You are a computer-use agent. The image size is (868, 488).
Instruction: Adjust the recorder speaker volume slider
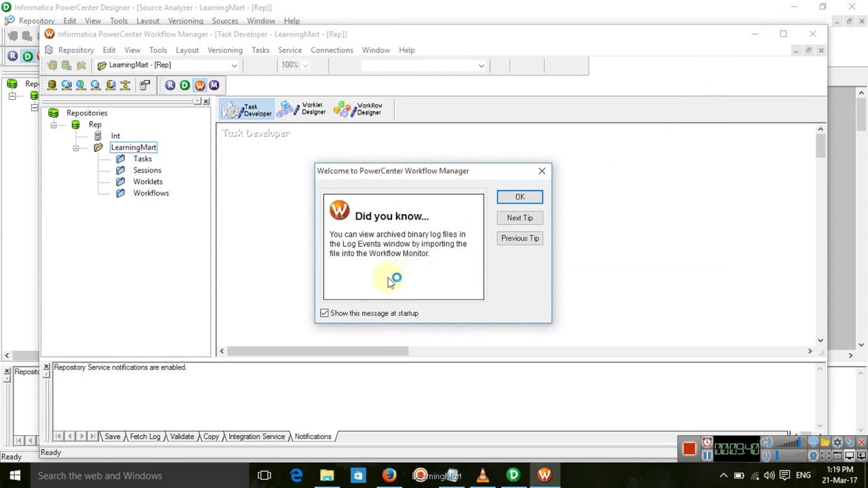point(791,443)
